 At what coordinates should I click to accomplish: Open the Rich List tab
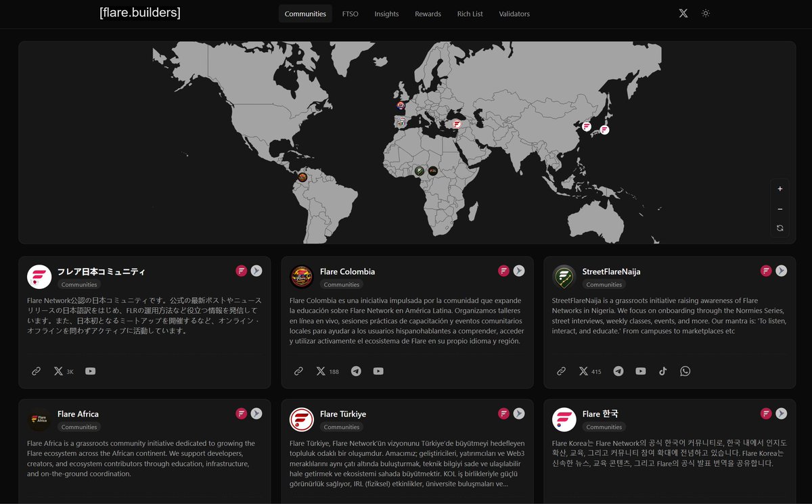tap(470, 14)
